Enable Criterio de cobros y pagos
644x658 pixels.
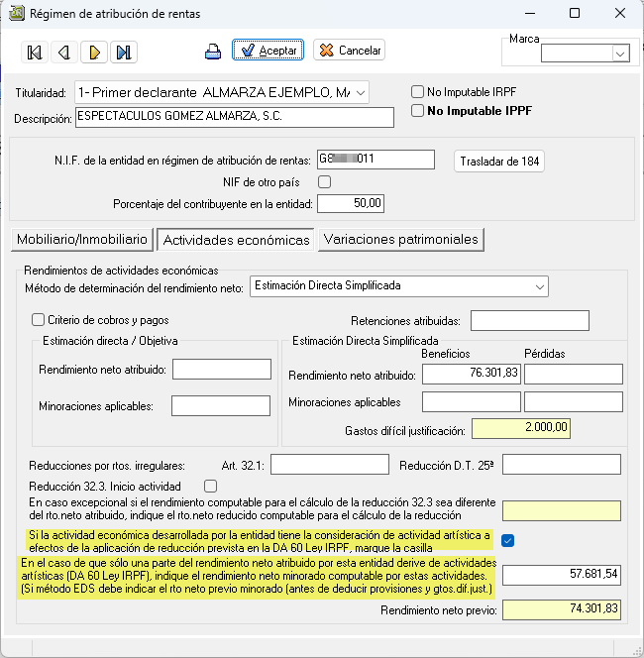click(39, 319)
